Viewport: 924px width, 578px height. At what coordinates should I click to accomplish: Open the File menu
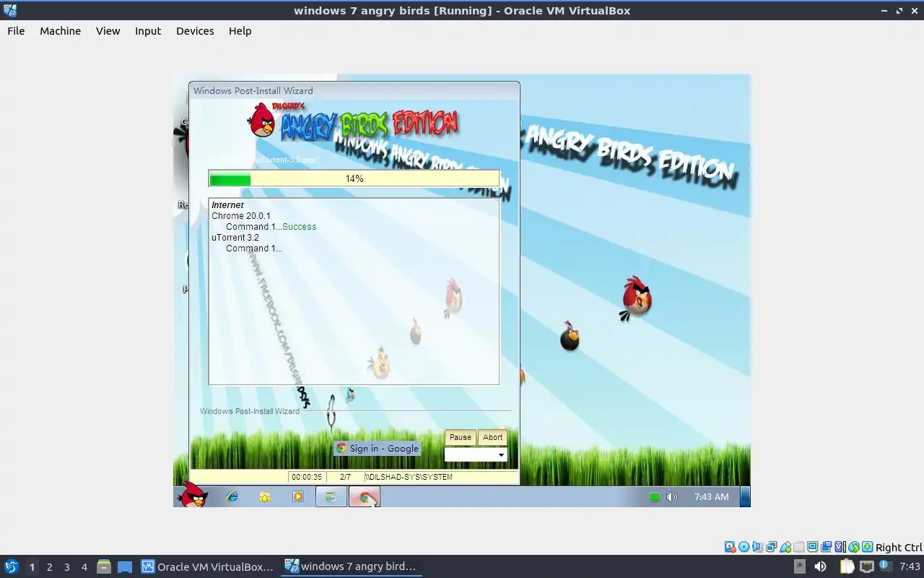tap(16, 31)
